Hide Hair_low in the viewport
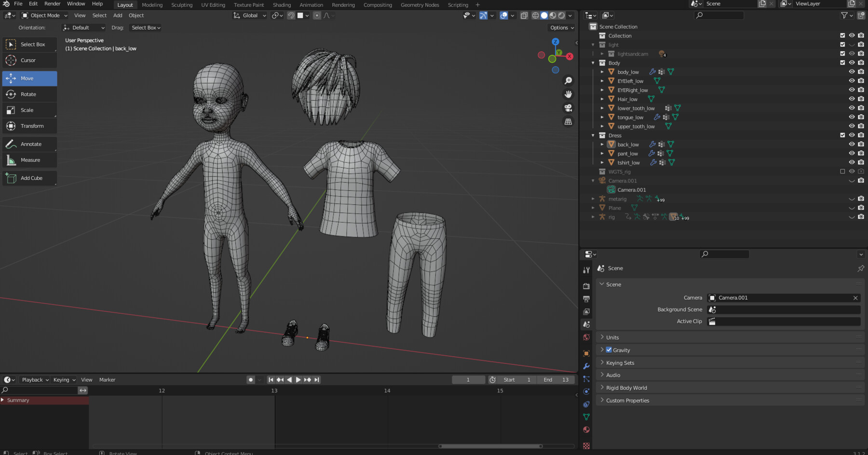 pyautogui.click(x=851, y=99)
